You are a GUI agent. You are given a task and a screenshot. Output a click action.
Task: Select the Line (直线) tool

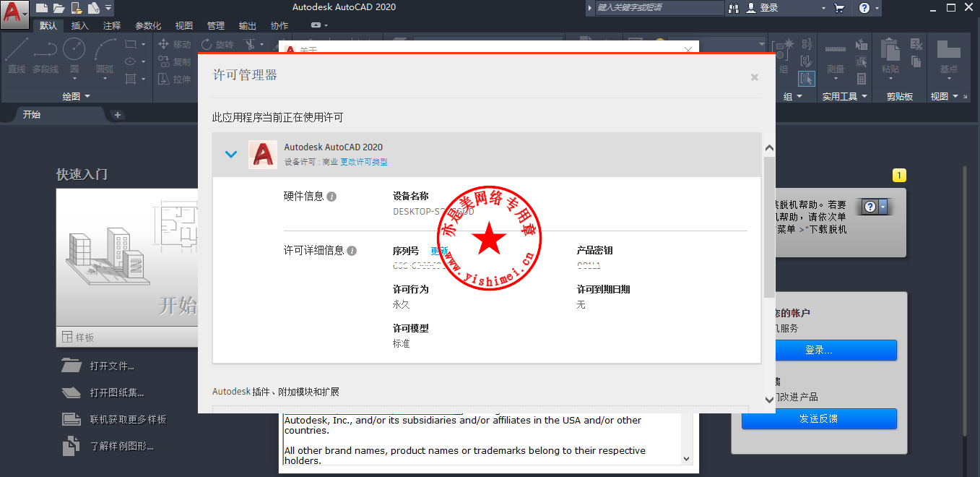point(17,55)
